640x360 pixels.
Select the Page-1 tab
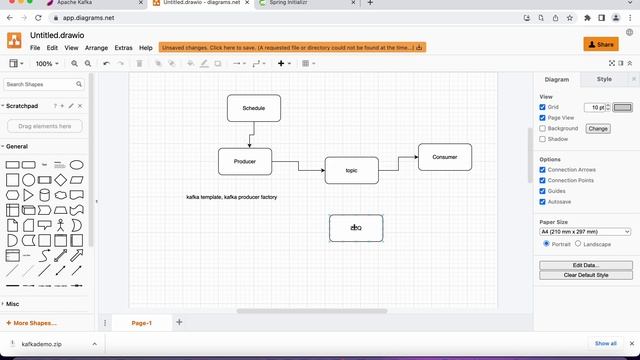[142, 323]
